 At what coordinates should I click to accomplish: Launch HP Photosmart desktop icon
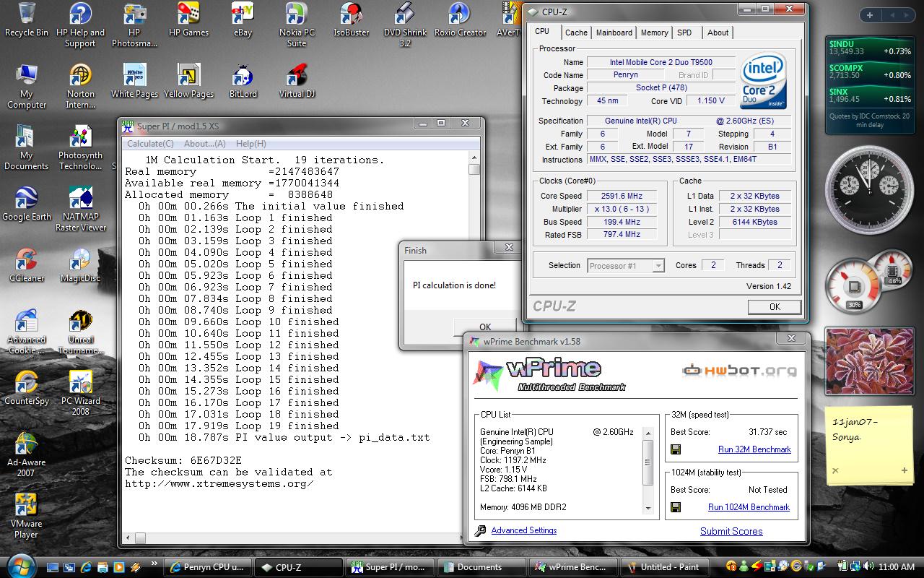pyautogui.click(x=134, y=25)
